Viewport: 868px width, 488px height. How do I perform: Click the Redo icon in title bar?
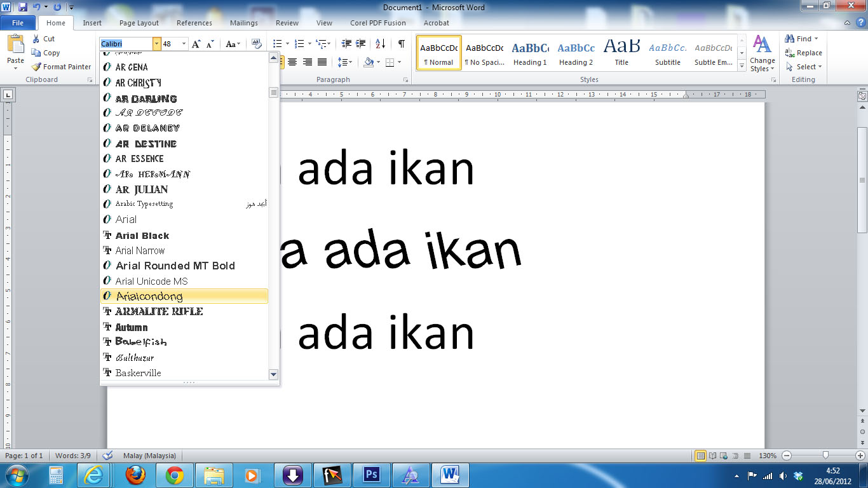(57, 7)
